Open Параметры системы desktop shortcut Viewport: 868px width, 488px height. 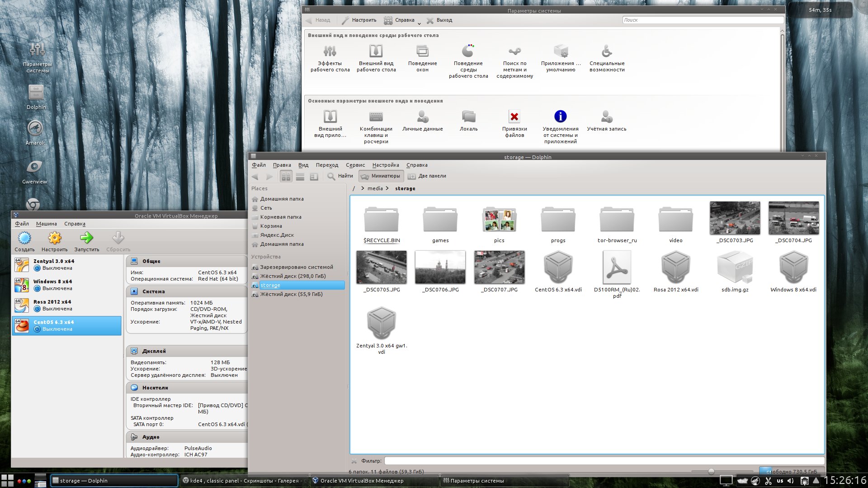(37, 57)
